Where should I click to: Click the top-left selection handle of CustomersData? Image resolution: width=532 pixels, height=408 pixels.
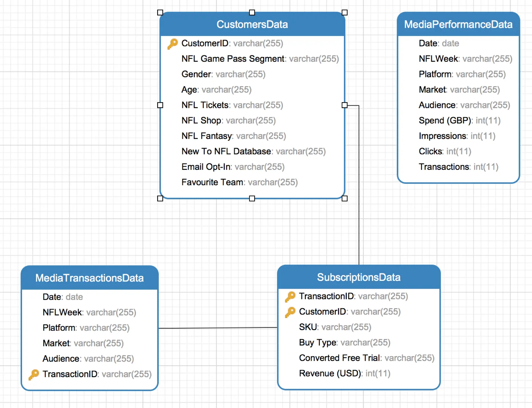pyautogui.click(x=160, y=12)
